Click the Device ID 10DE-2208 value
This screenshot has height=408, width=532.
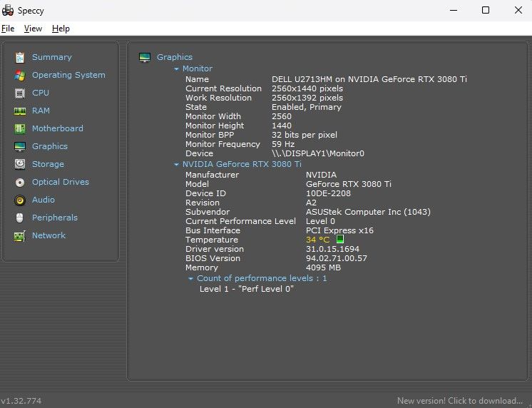pyautogui.click(x=328, y=193)
